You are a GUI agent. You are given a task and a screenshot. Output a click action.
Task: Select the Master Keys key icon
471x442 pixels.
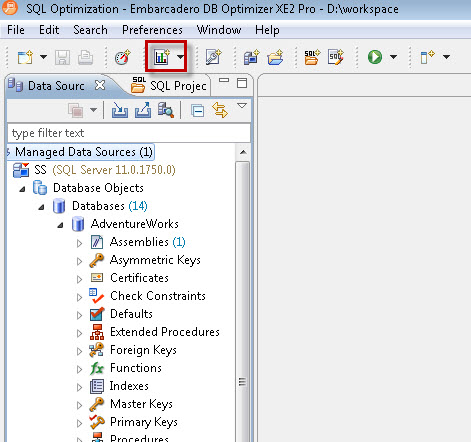click(97, 404)
